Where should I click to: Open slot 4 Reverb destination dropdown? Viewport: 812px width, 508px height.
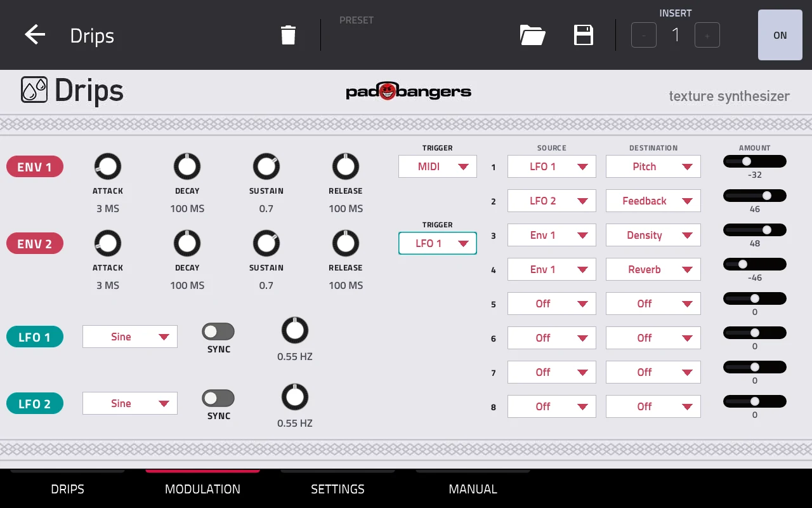click(653, 269)
